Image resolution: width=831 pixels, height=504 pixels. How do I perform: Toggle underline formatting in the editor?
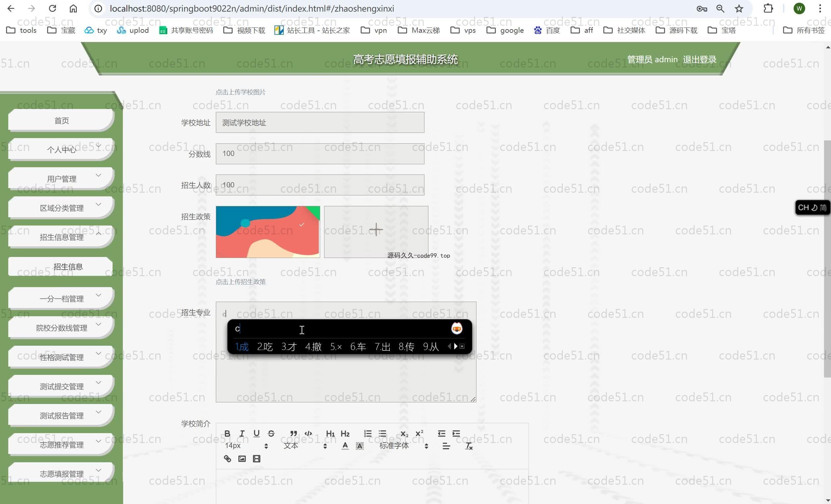[256, 433]
